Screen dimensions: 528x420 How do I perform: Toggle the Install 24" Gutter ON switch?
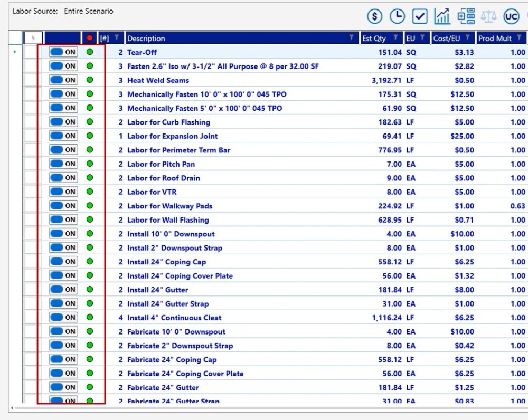pos(63,290)
